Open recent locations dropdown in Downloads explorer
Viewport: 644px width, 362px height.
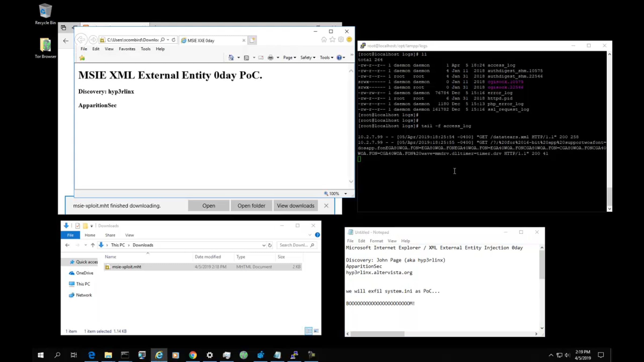coord(85,245)
